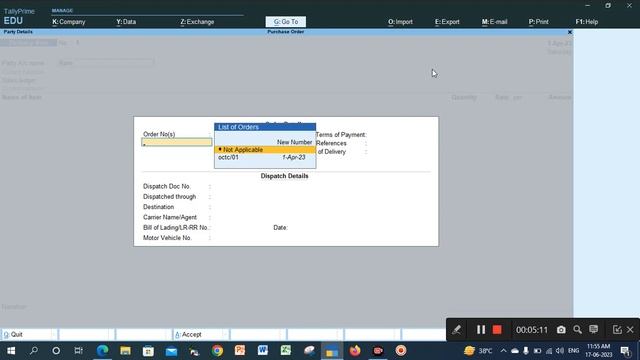The width and height of the screenshot is (640, 360).
Task: Click the G: Go To button
Action: coord(286,22)
